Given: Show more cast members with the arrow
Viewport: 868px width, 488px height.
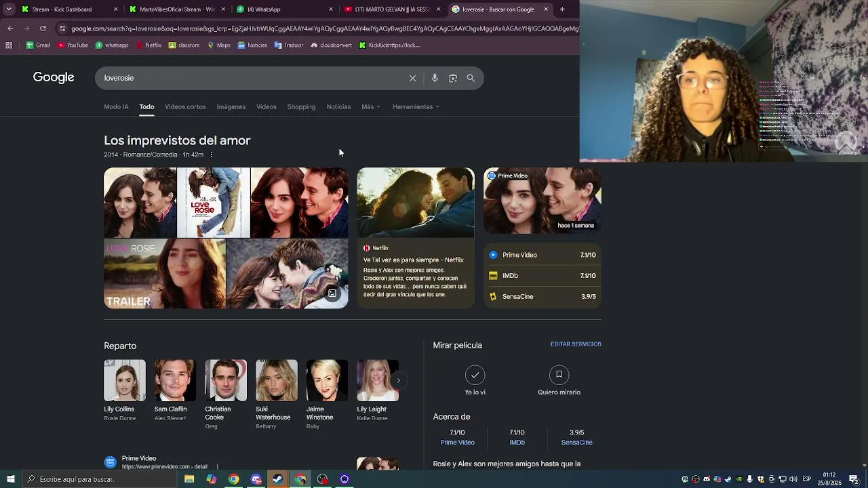Looking at the screenshot, I should [x=398, y=380].
